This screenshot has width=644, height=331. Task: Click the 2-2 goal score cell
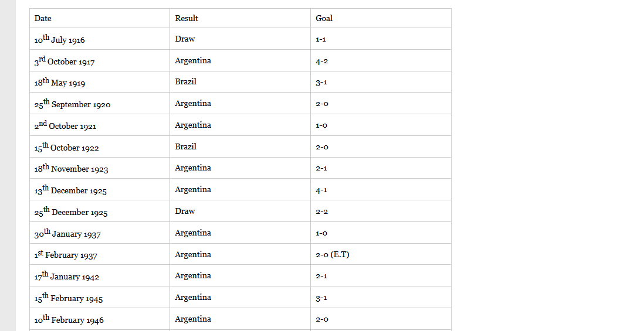pyautogui.click(x=321, y=211)
